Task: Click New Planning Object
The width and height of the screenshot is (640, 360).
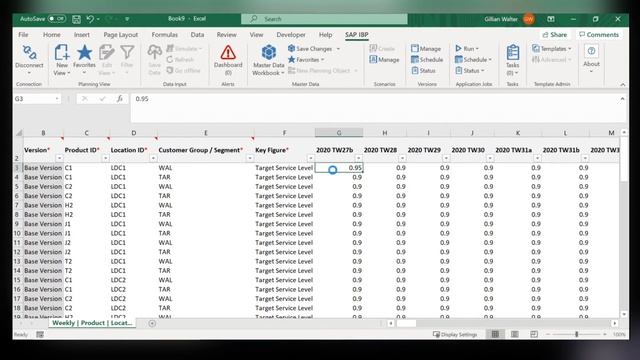Action: [323, 71]
